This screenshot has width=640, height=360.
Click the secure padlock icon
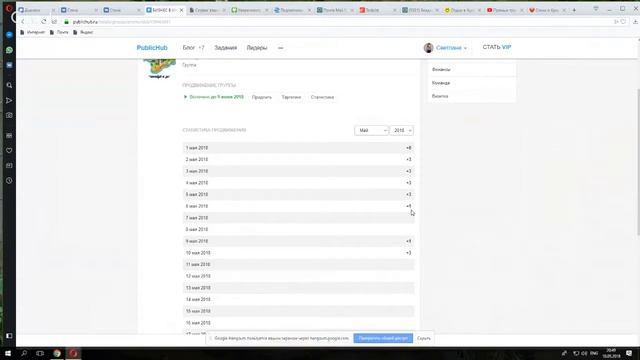point(67,22)
